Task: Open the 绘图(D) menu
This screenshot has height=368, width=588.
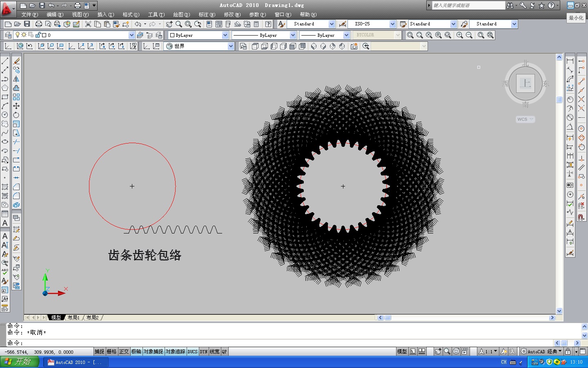Action: [181, 15]
